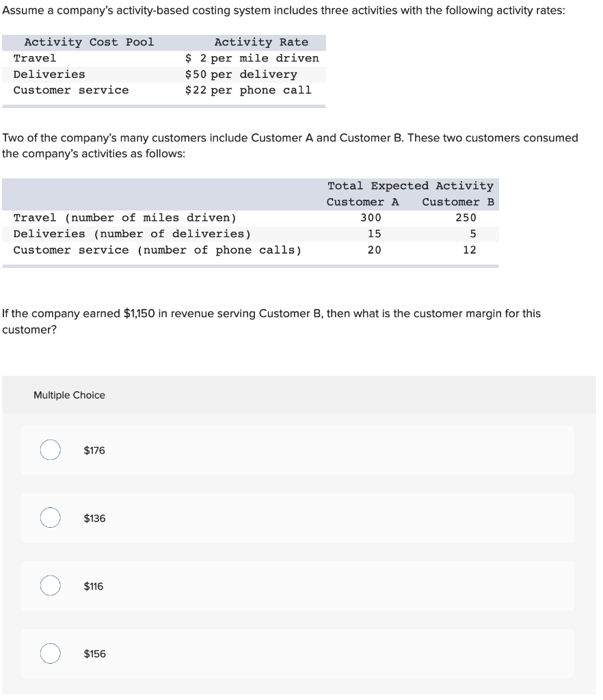Select the radio button for $116

coord(50,586)
